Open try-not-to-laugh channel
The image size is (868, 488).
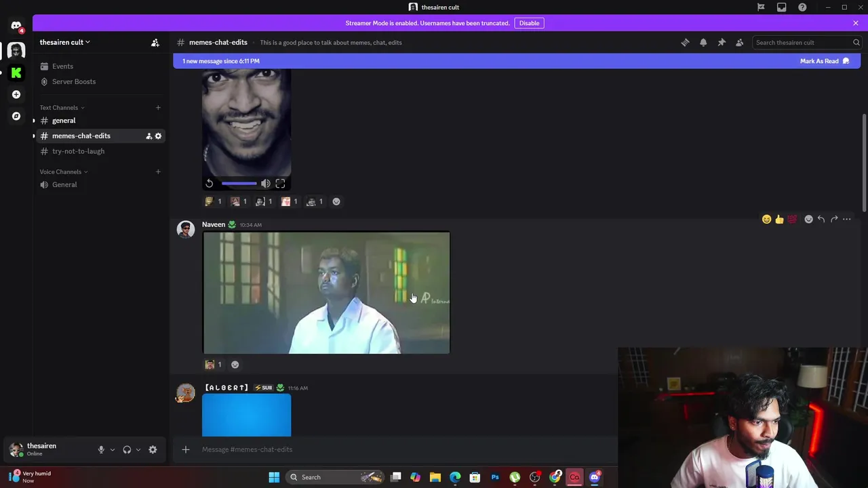98,151
